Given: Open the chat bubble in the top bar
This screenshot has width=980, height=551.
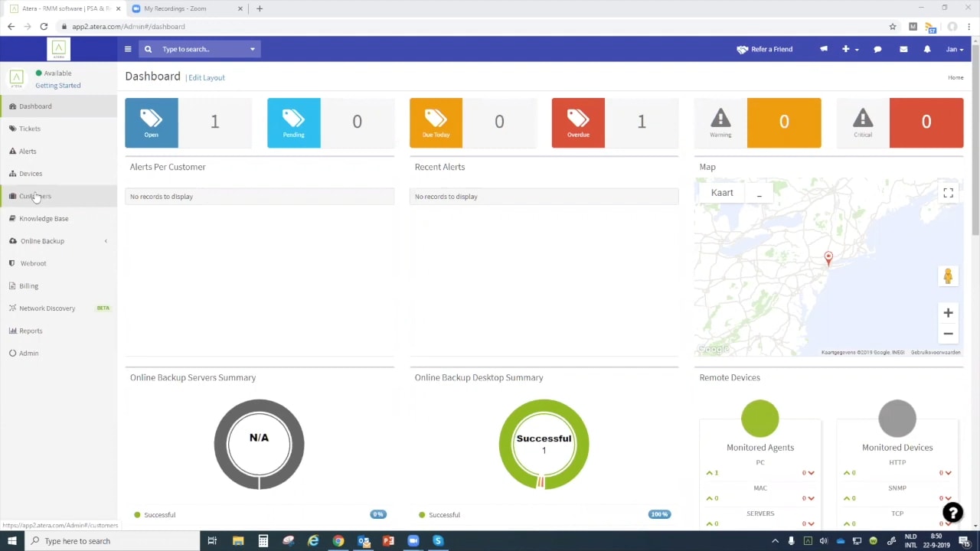Looking at the screenshot, I should tap(877, 49).
